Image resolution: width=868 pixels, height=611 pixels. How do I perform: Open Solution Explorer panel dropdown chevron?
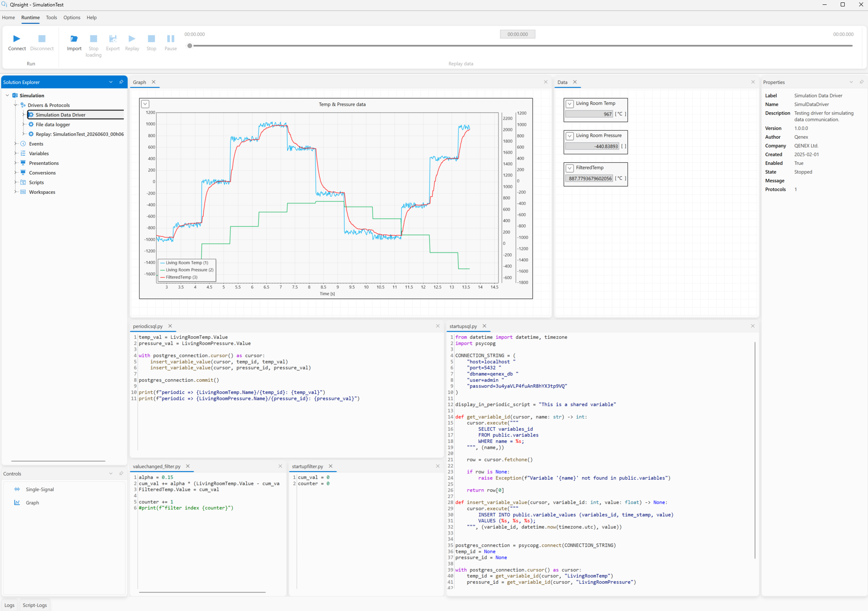[x=111, y=82]
